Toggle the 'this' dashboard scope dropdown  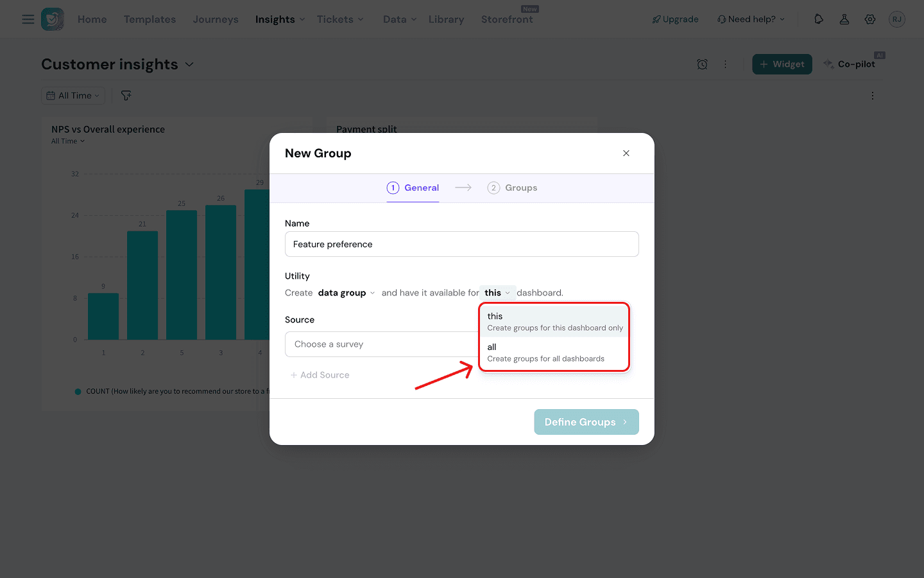tap(497, 293)
